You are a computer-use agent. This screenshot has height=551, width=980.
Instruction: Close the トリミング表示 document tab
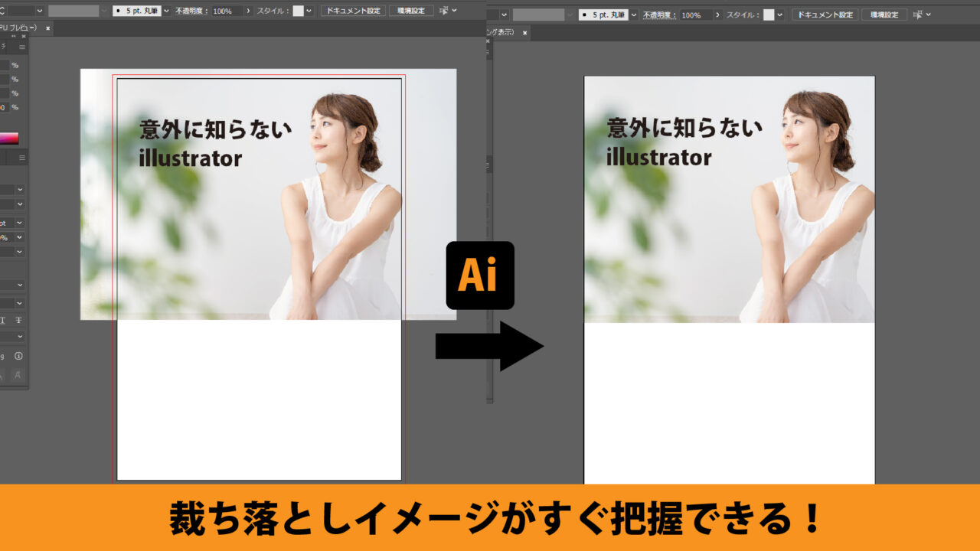click(524, 32)
